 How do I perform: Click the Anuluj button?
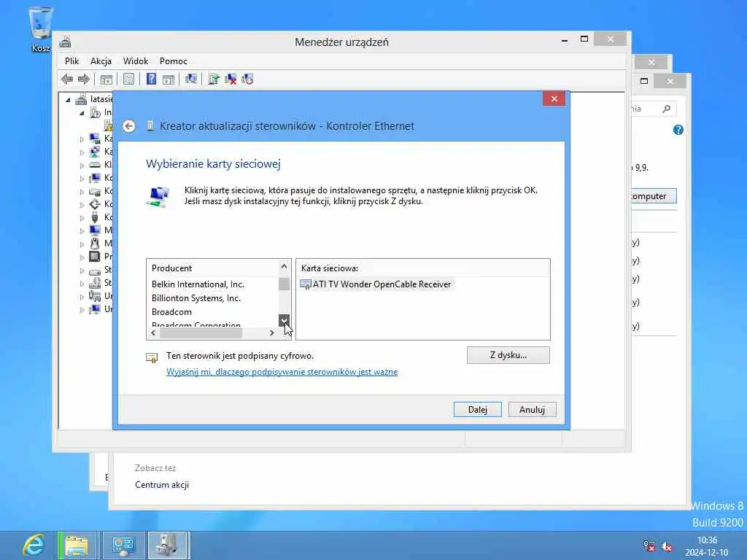point(532,410)
